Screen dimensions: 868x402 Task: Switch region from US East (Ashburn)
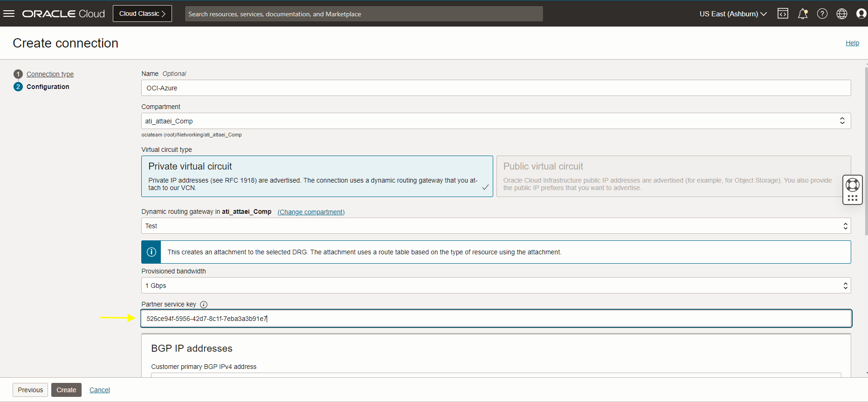click(x=733, y=14)
